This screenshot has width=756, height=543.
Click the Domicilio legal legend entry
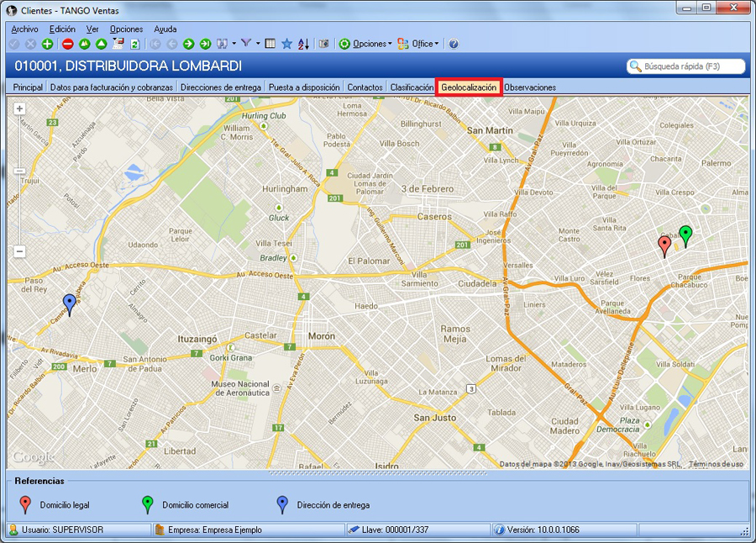coord(54,505)
